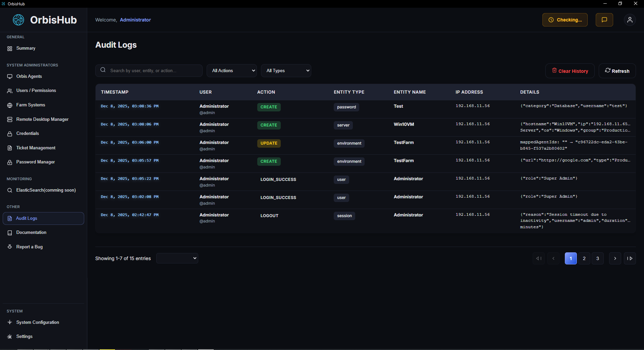Select the Documentation icon
Image resolution: width=644 pixels, height=350 pixels.
pyautogui.click(x=10, y=232)
